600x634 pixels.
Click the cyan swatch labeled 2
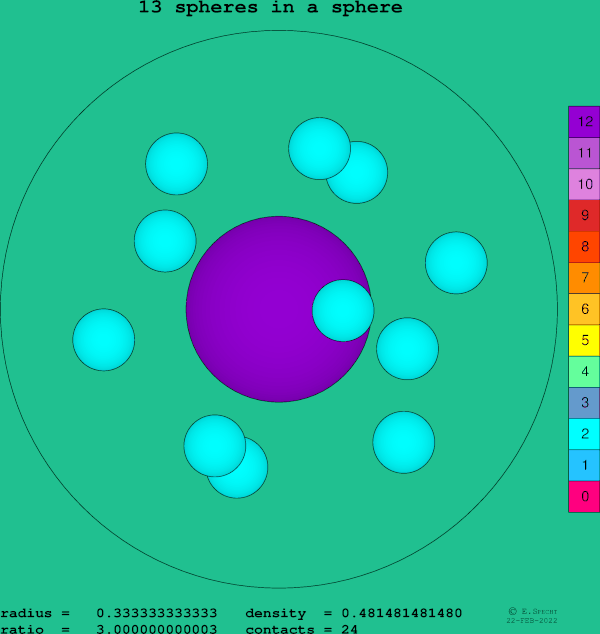point(584,434)
